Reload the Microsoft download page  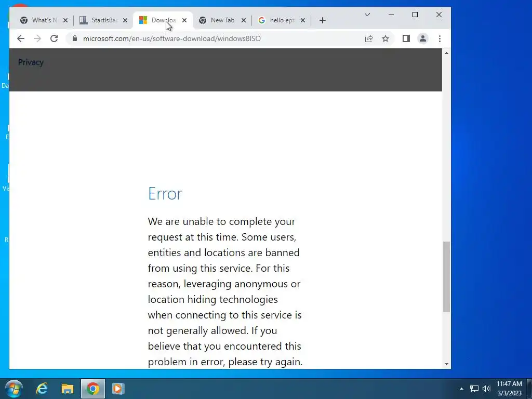pos(54,38)
